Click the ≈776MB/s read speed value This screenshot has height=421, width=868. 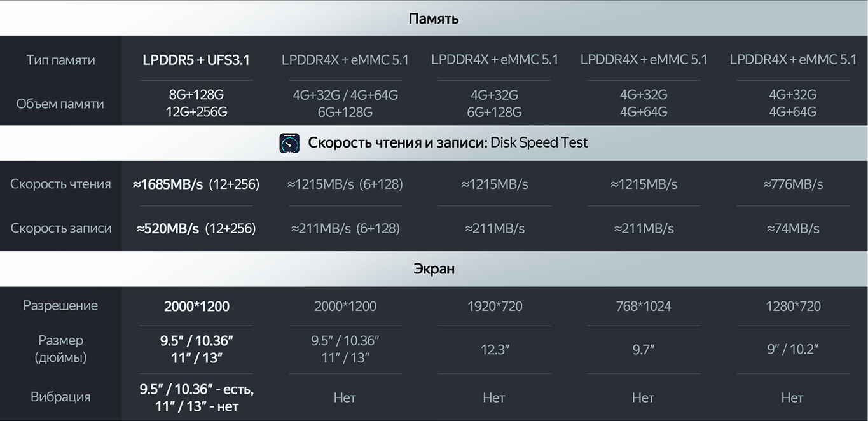pos(793,184)
